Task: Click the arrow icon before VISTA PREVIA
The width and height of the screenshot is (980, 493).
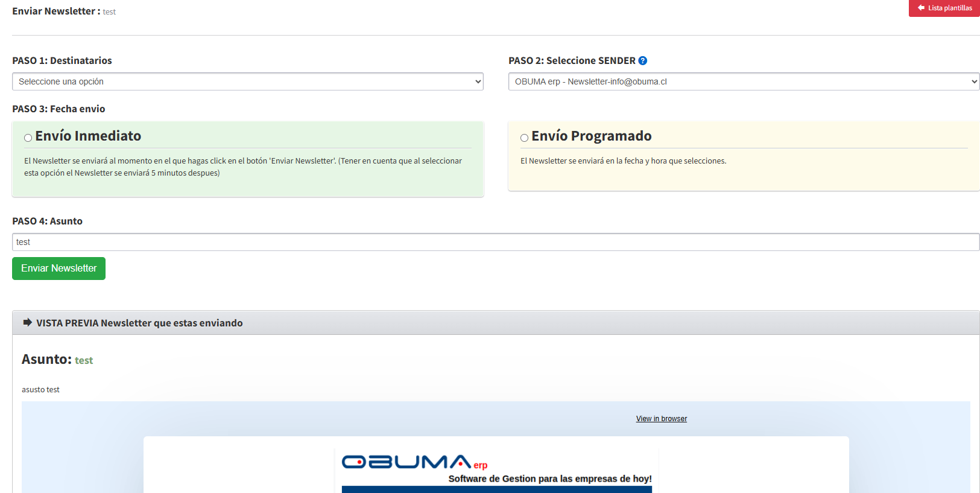Action: [28, 323]
